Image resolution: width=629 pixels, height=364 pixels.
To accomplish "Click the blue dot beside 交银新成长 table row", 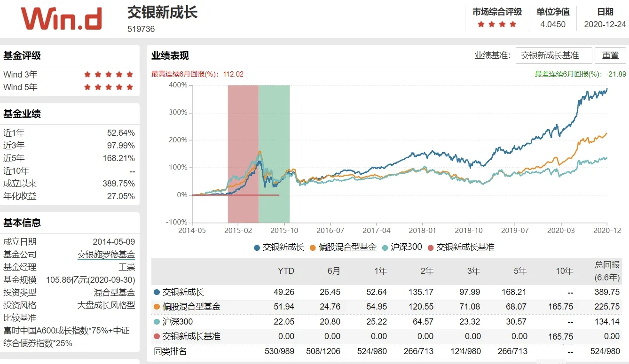I will pos(157,292).
